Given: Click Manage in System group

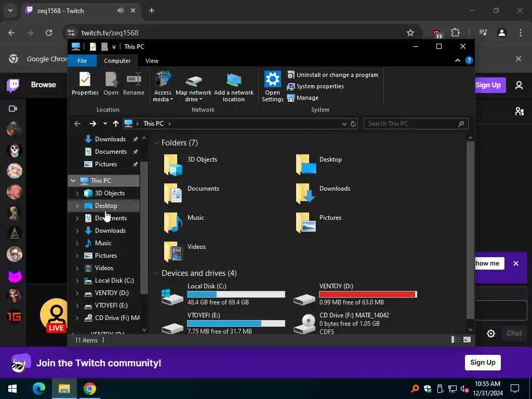Looking at the screenshot, I should coord(303,98).
